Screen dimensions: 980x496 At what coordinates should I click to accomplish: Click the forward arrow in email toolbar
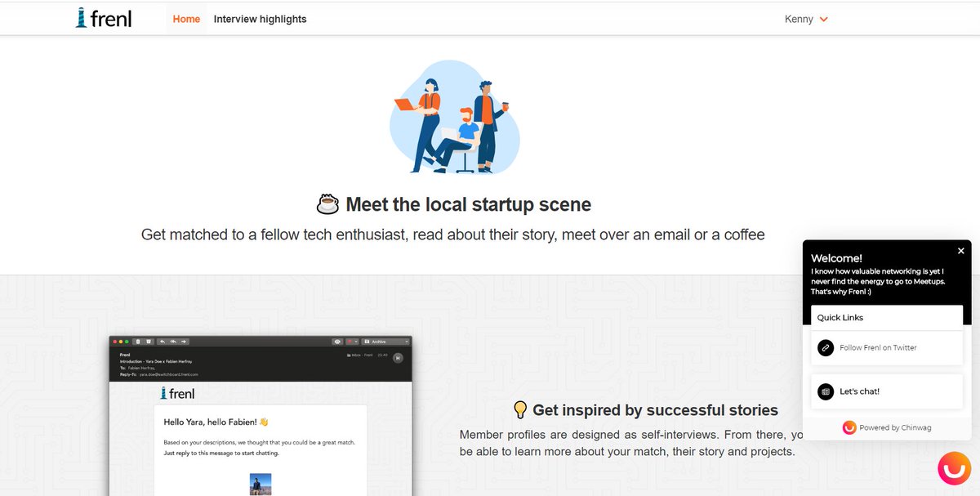184,342
